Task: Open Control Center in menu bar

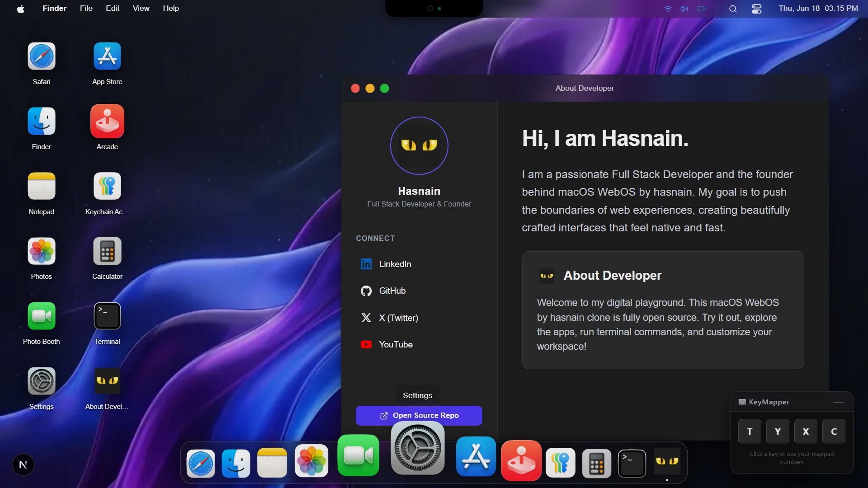Action: pyautogui.click(x=757, y=9)
